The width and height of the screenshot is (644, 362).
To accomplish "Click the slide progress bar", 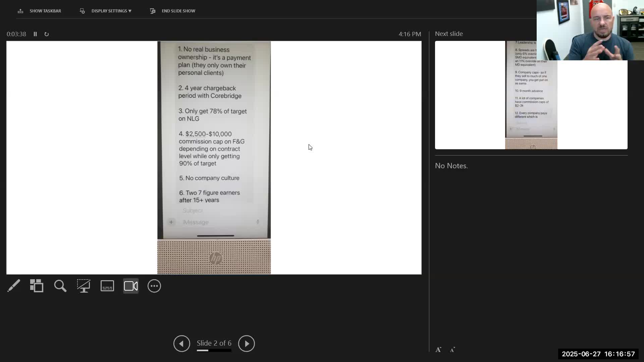I will [x=214, y=351].
